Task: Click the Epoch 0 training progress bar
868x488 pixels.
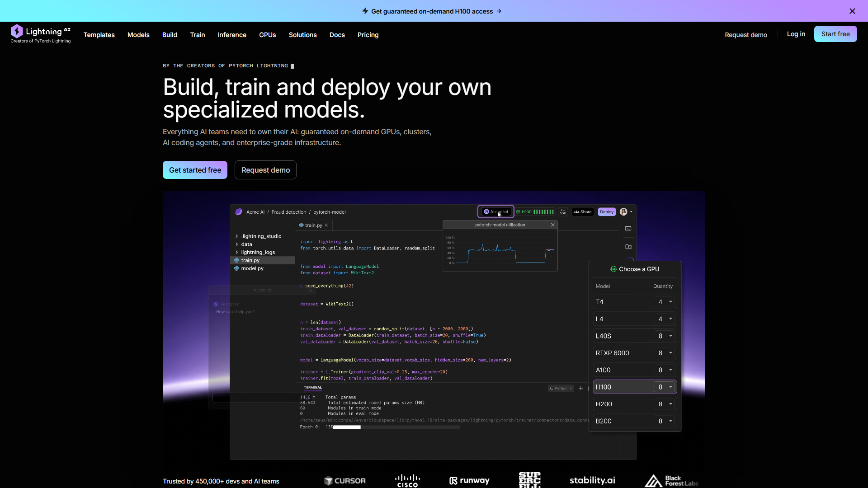Action: click(396, 427)
